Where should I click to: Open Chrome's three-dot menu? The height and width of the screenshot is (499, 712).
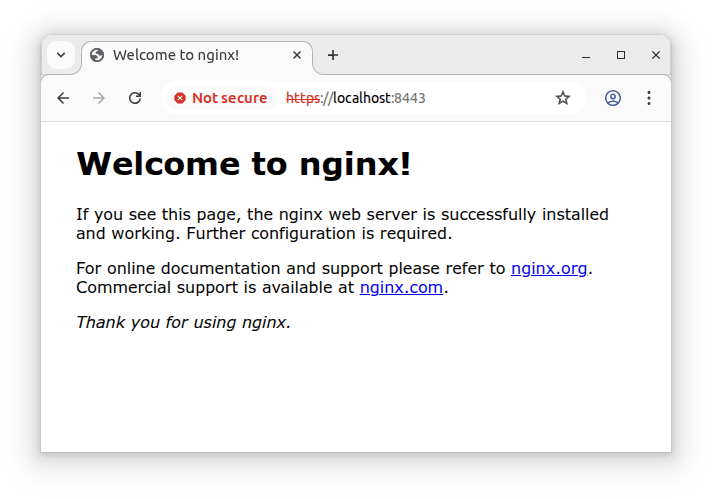coord(649,98)
